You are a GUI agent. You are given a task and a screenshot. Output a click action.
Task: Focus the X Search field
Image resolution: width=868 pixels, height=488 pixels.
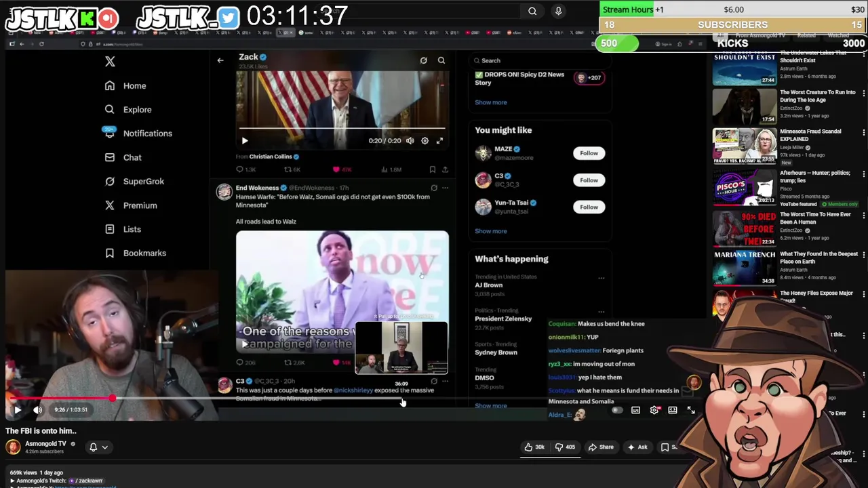point(540,60)
